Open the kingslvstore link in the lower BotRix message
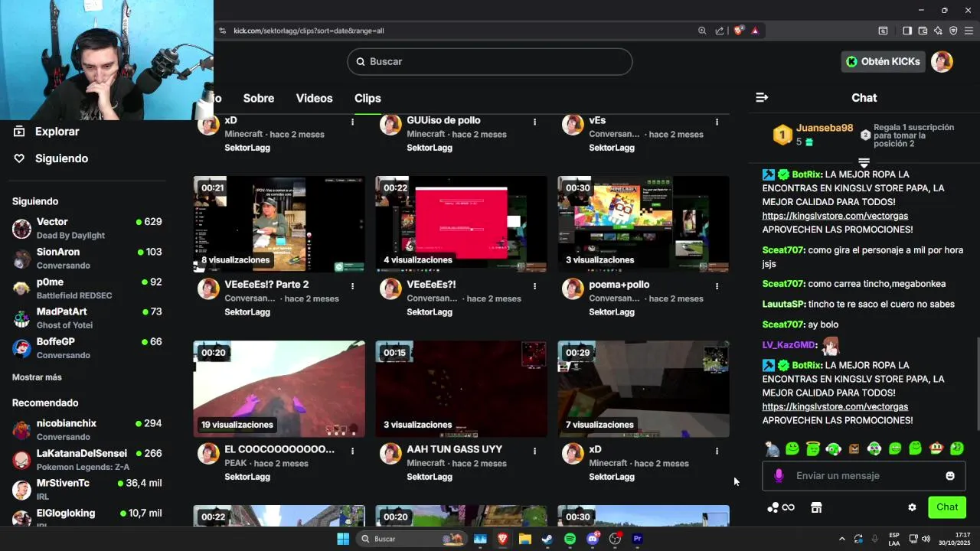 [x=835, y=406]
